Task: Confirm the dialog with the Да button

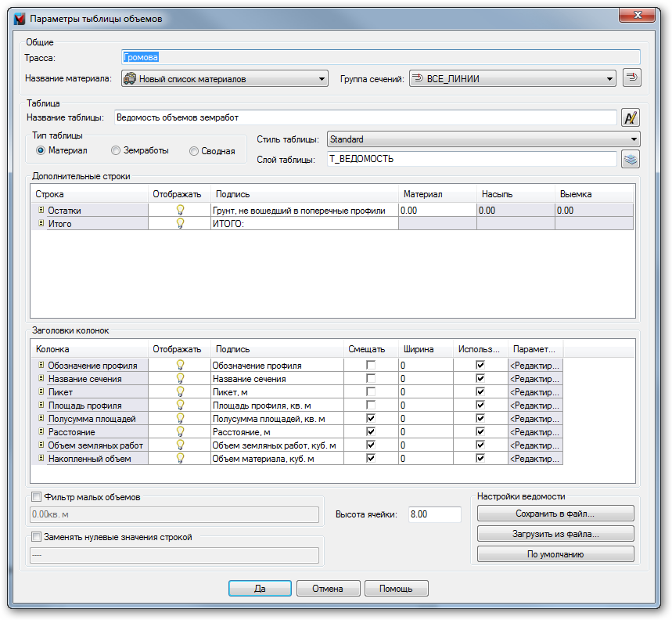Action: click(260, 589)
